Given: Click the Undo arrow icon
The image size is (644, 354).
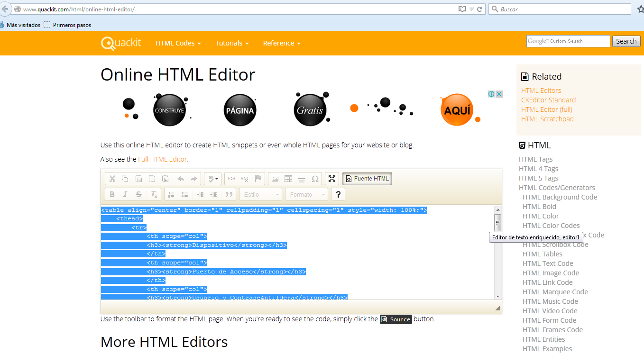Looking at the screenshot, I should 181,179.
